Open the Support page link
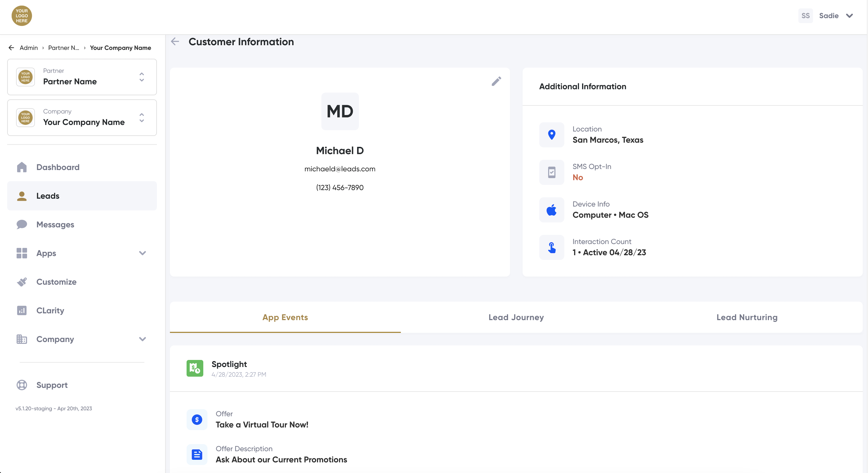The width and height of the screenshot is (868, 473). pyautogui.click(x=52, y=385)
